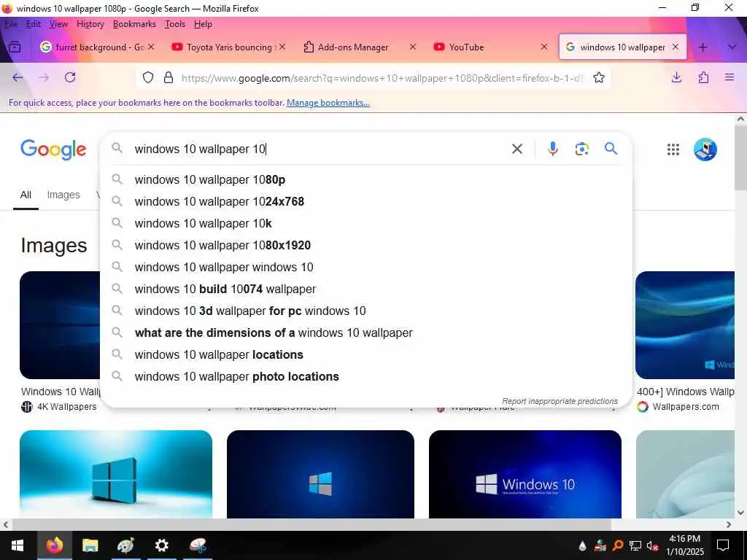Switch to the furret background tab
Viewport: 747px width, 560px height.
pyautogui.click(x=97, y=47)
